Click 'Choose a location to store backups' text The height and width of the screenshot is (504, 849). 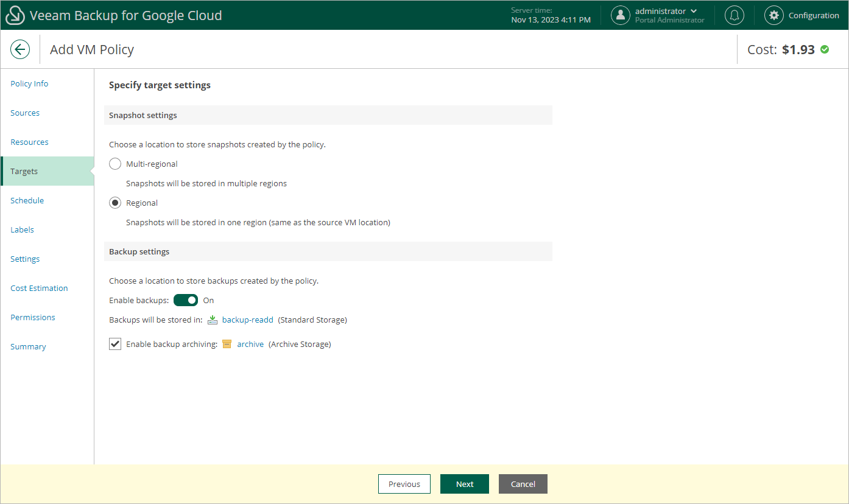coord(214,281)
